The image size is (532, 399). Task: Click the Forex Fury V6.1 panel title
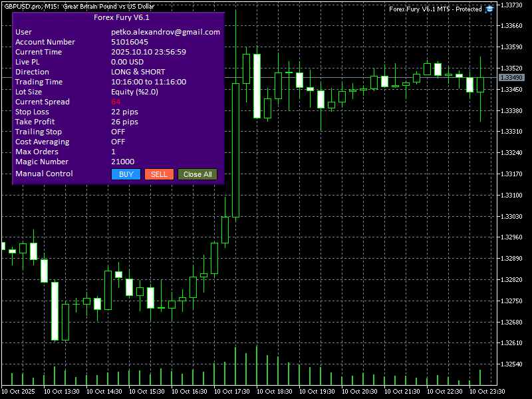118,18
